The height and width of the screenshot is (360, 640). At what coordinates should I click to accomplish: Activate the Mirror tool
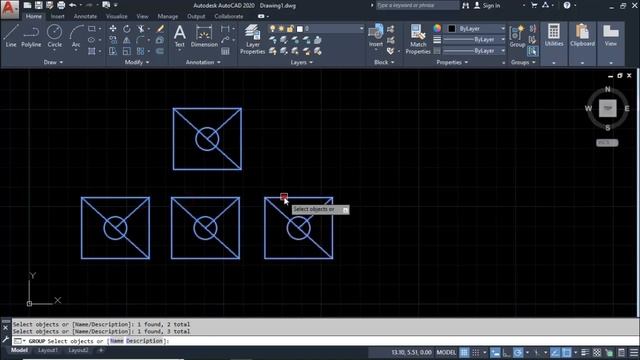click(127, 40)
